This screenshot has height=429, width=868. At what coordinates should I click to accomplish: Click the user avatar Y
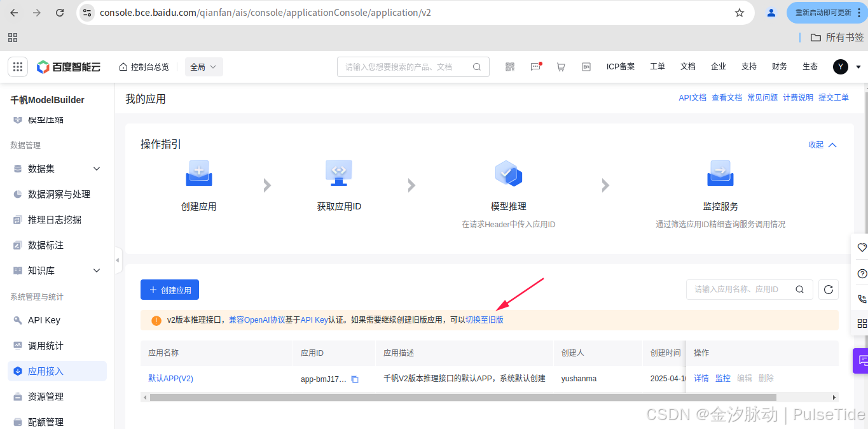(x=841, y=67)
